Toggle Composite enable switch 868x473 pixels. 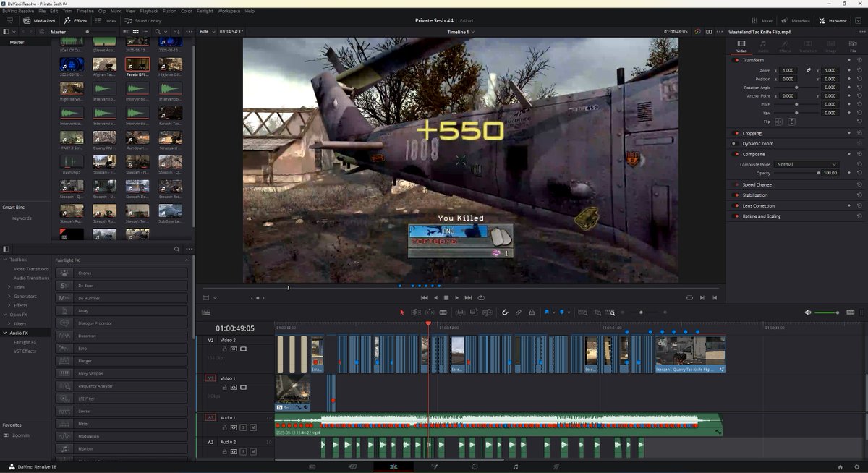pos(736,154)
